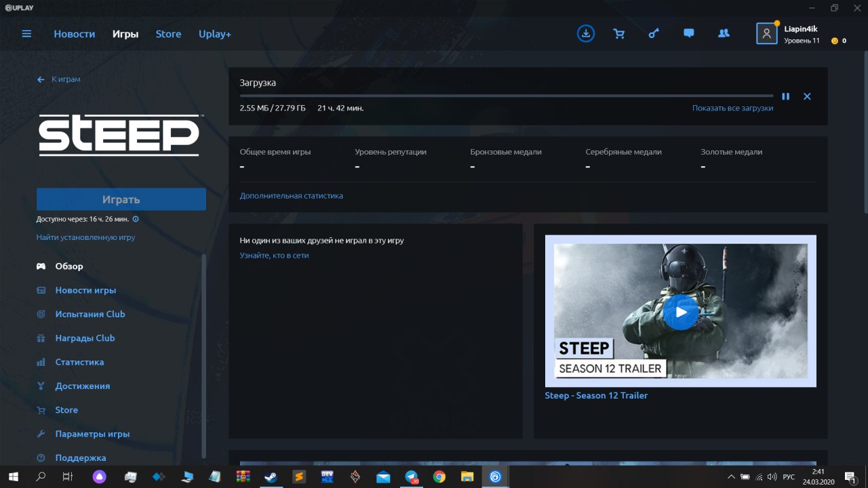868x488 pixels.
Task: Open the friends list icon
Action: pyautogui.click(x=724, y=33)
